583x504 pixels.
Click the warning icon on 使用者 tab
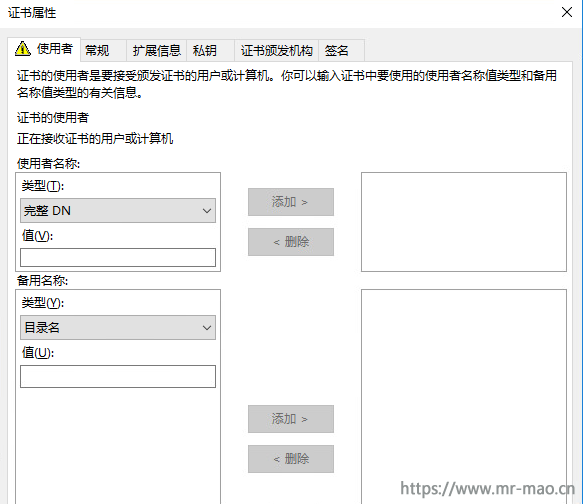click(x=23, y=49)
